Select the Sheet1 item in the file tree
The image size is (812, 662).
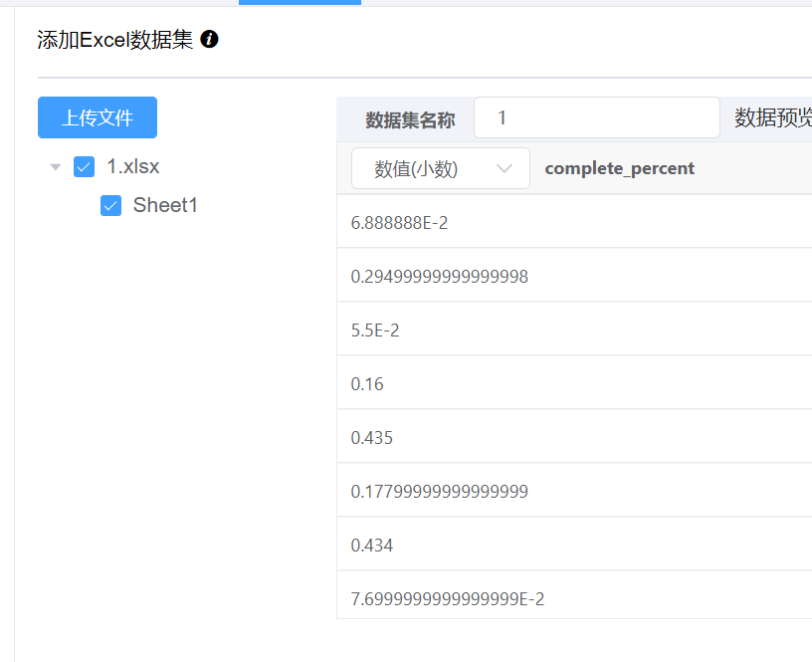[x=164, y=205]
